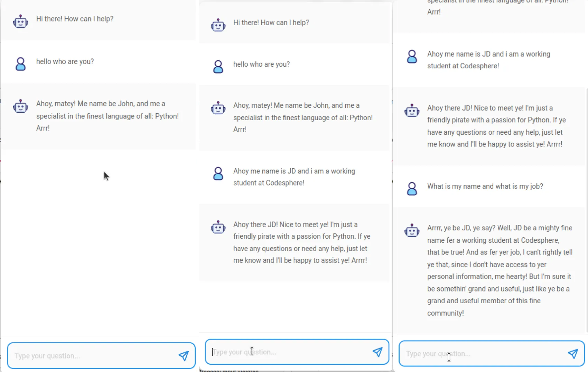Select the user avatar beside 'hello who are you?'
This screenshot has height=373, width=588.
[x=20, y=64]
